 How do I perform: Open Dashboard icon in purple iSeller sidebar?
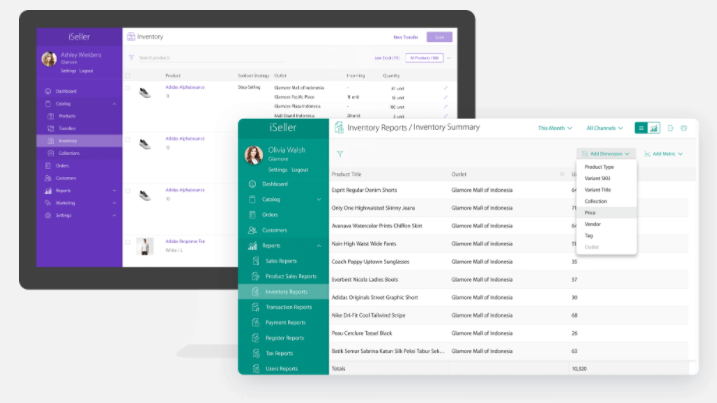click(x=48, y=91)
